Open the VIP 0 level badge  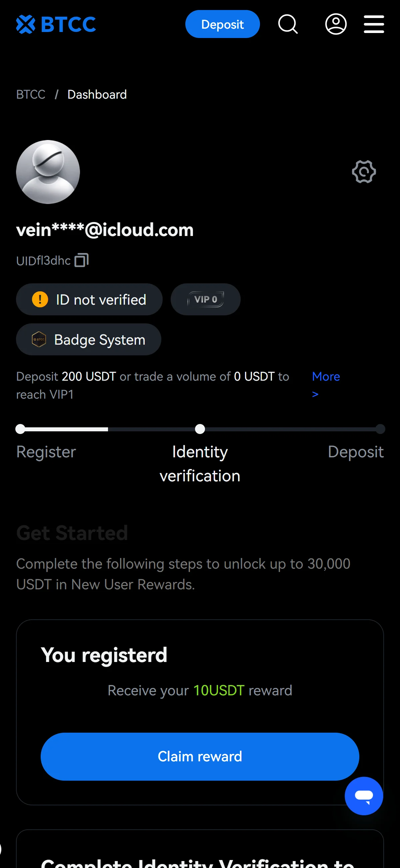point(206,299)
